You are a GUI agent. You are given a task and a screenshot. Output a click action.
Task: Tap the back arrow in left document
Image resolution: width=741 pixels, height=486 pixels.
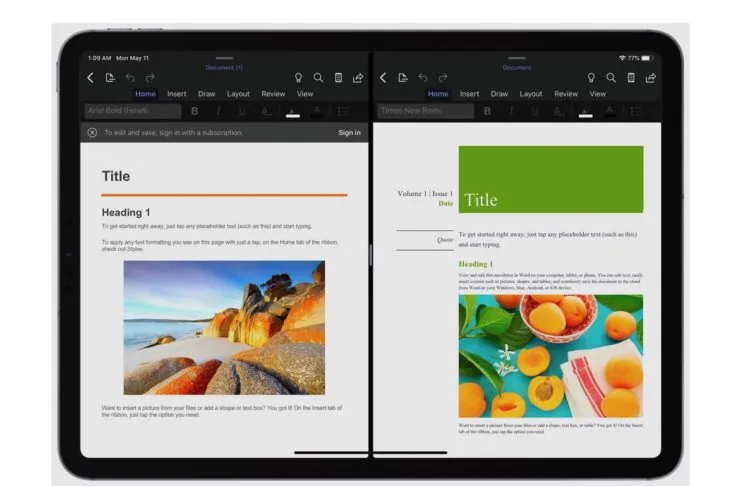(90, 78)
